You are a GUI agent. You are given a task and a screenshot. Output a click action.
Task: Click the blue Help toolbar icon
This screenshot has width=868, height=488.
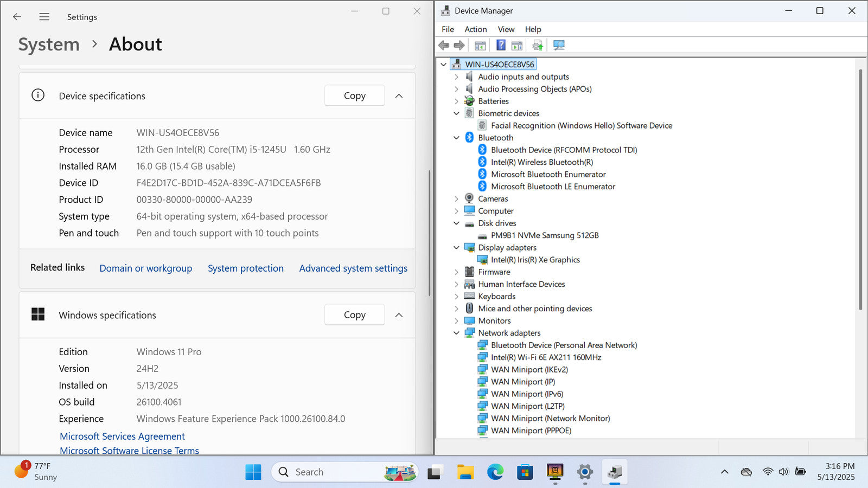[x=501, y=45]
